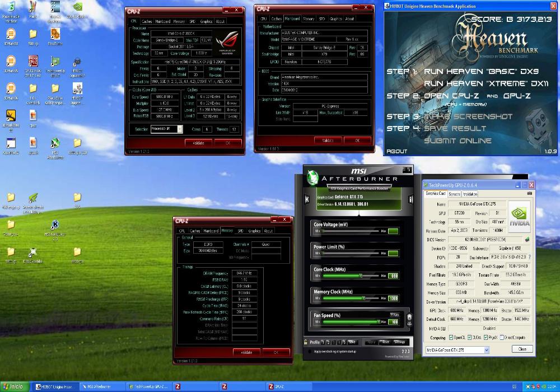Screen dimensions: 560x392
Task: Click the GPU-Z camera screenshot icon
Action: coord(529,194)
